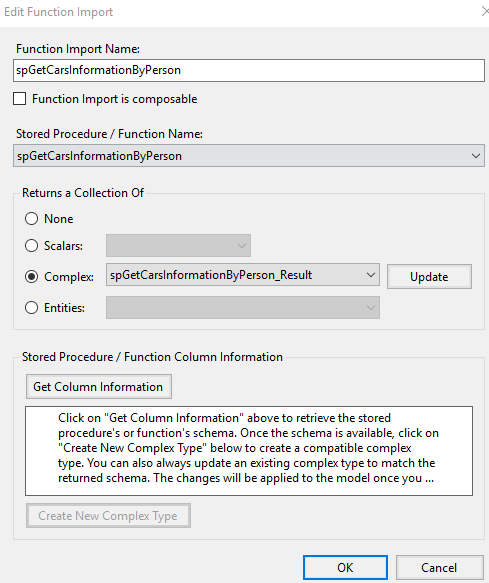Select the None radio button
This screenshot has width=489, height=583.
click(32, 219)
